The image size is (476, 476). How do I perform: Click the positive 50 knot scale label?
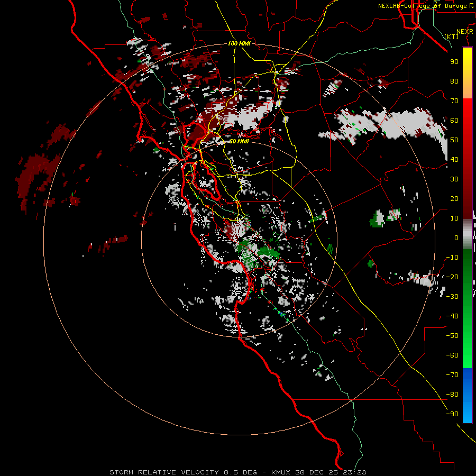point(454,140)
